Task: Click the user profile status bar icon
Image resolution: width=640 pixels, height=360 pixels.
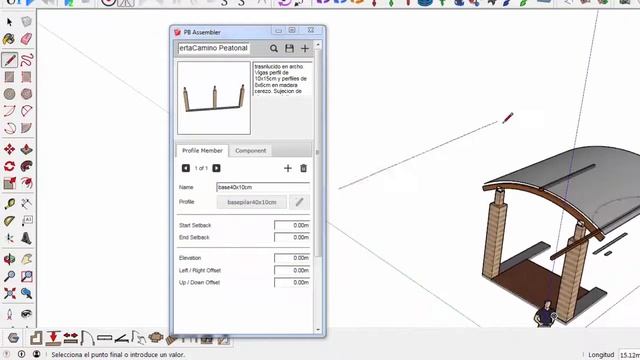Action: tap(36, 354)
